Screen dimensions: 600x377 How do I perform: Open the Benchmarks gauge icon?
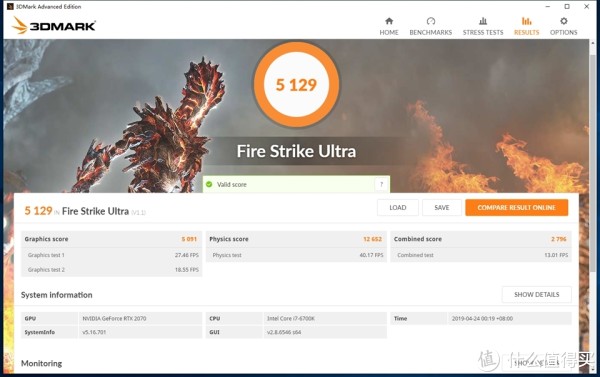tap(430, 21)
